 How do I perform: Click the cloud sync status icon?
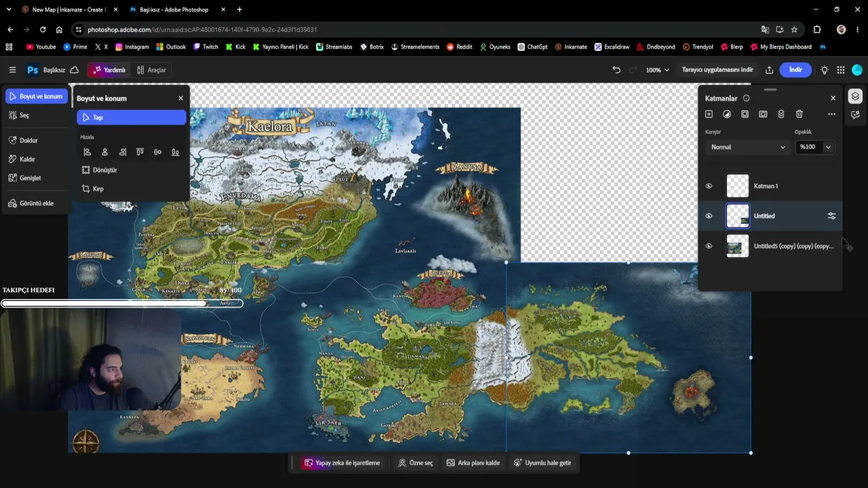[74, 70]
